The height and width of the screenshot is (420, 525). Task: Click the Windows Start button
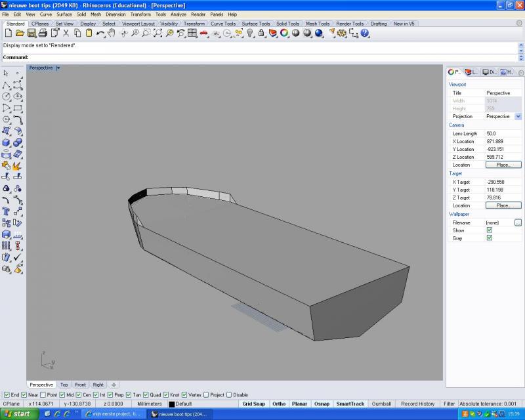click(20, 414)
